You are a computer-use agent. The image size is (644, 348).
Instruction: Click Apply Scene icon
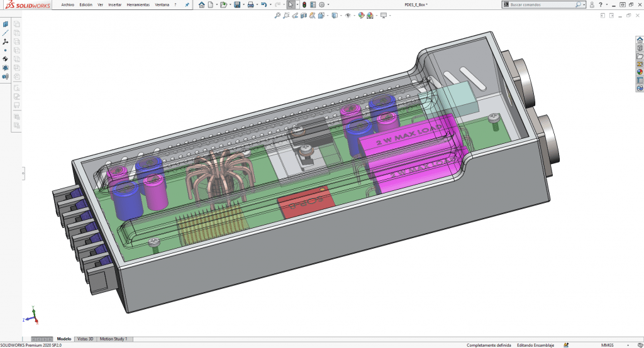coord(370,16)
